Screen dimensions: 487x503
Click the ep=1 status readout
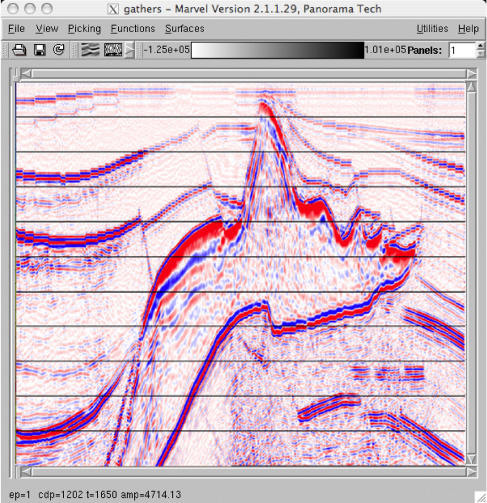click(20, 494)
